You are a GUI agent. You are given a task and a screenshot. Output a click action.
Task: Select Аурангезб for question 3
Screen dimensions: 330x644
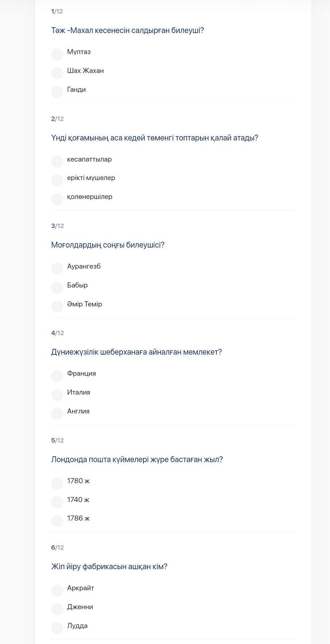(x=57, y=269)
